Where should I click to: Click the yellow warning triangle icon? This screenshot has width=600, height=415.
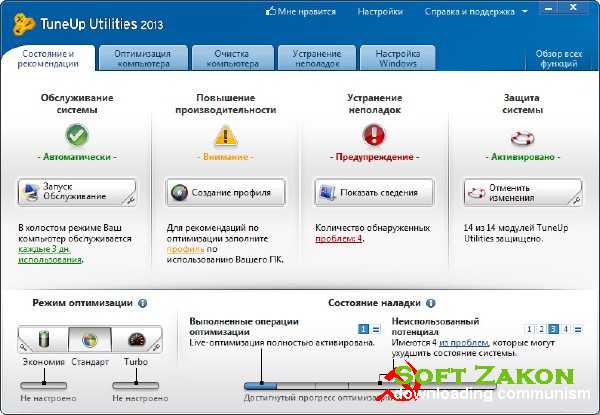[225, 135]
